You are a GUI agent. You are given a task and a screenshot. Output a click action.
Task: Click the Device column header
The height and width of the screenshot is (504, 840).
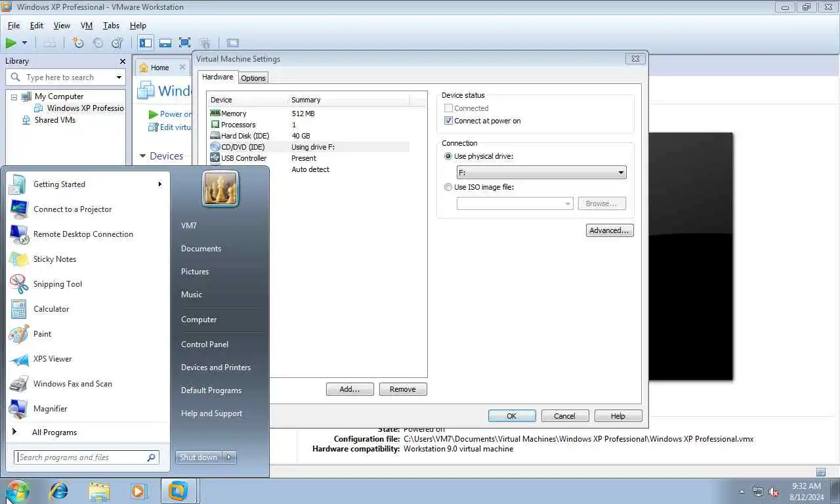point(247,100)
